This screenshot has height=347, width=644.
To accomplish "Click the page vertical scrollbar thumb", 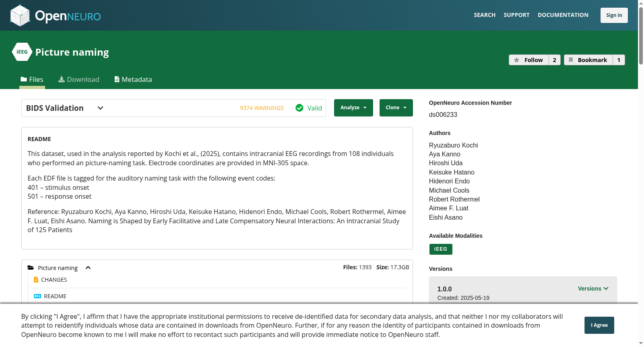I will (641, 35).
